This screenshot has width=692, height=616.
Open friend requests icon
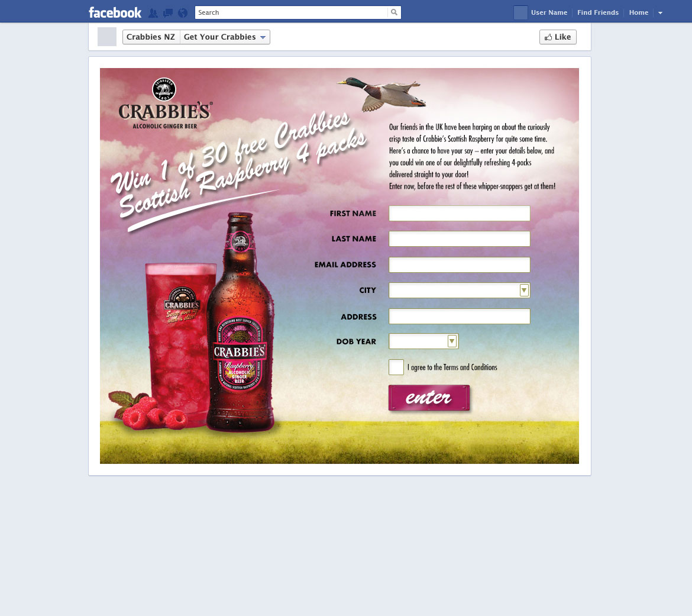tap(153, 13)
